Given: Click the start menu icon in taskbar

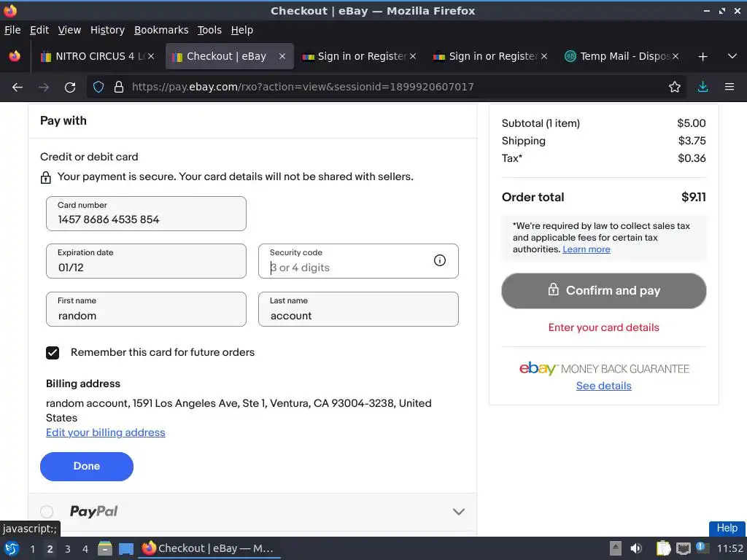Looking at the screenshot, I should tap(12, 548).
